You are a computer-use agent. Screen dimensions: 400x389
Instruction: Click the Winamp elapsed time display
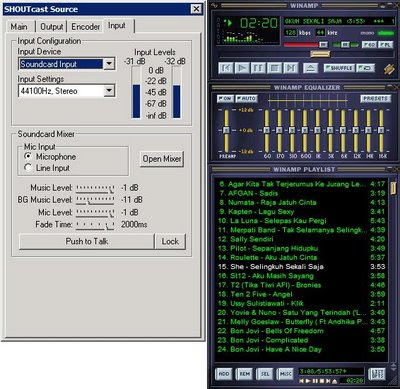point(259,23)
